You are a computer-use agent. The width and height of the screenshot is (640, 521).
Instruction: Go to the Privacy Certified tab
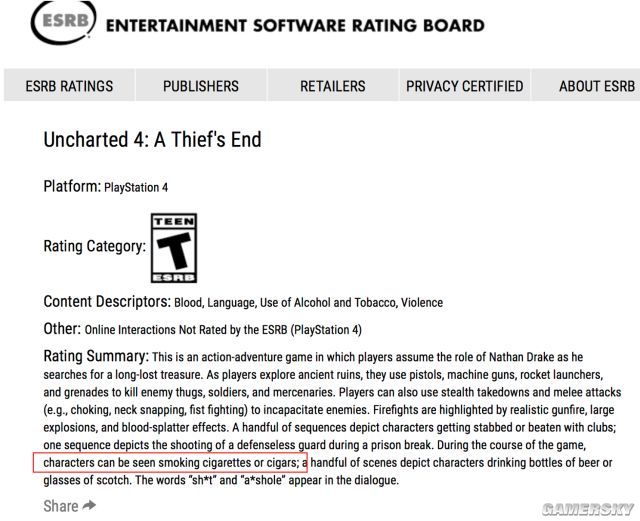[x=464, y=86]
